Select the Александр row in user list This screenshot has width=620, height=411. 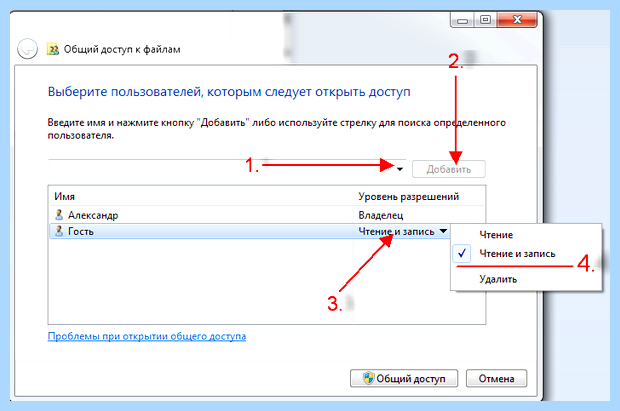(267, 215)
